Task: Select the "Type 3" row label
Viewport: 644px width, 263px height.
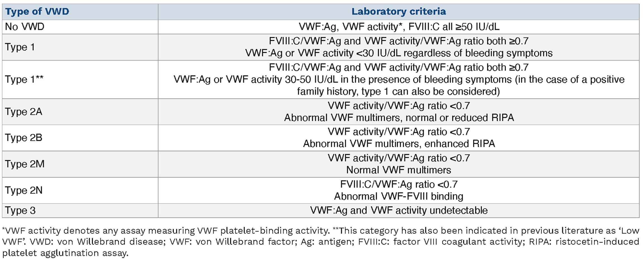Action: (20, 210)
